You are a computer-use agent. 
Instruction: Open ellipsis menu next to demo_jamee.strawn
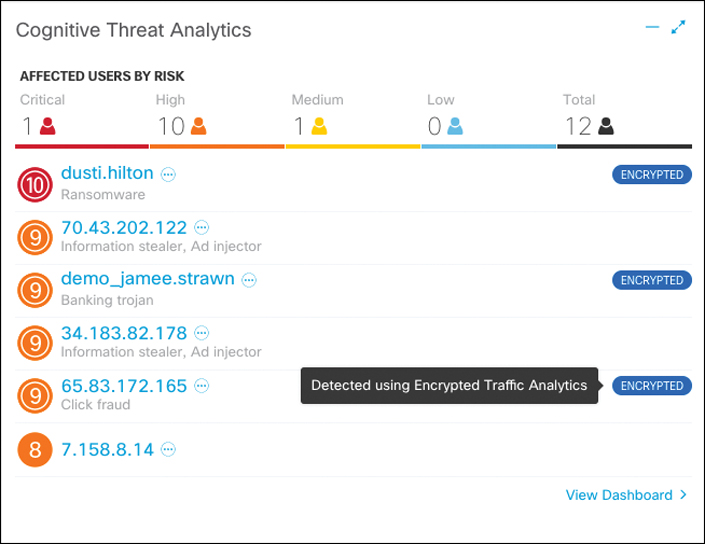tap(249, 280)
